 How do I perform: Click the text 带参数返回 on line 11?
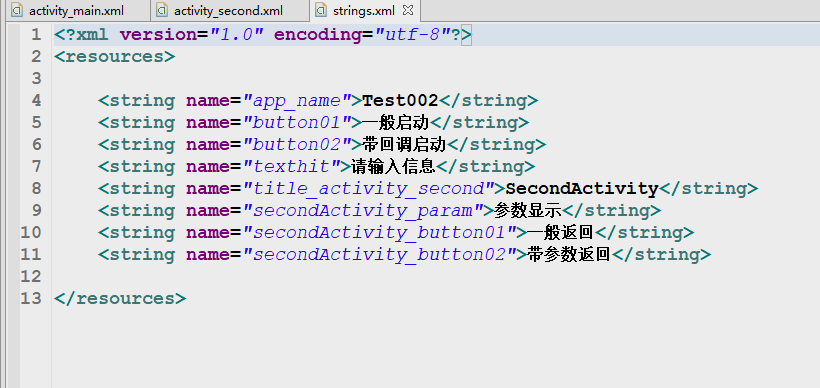pyautogui.click(x=570, y=254)
